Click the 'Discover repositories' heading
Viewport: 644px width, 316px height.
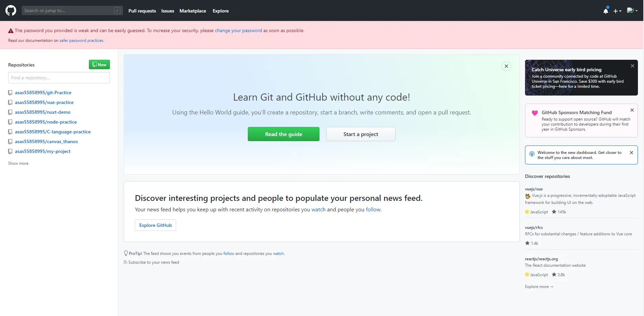(x=547, y=176)
